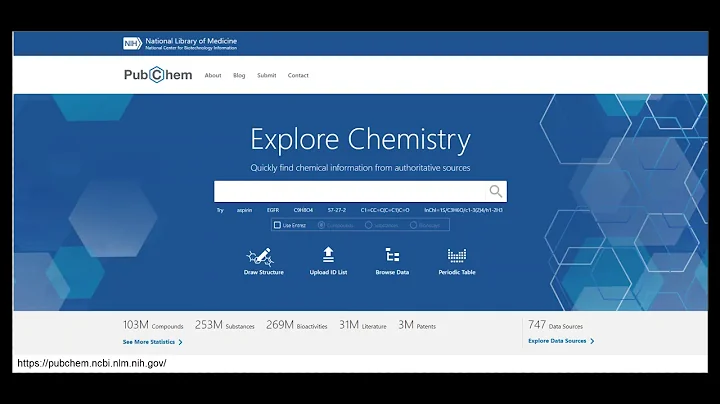Open the Blog menu item
Viewport: 720px width, 404px height.
click(x=239, y=75)
